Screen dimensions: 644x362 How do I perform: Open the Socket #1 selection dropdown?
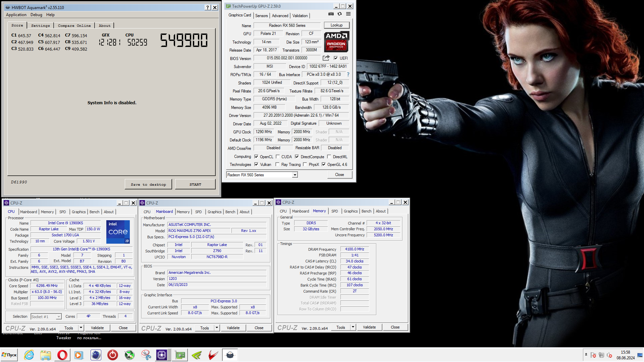tap(46, 316)
